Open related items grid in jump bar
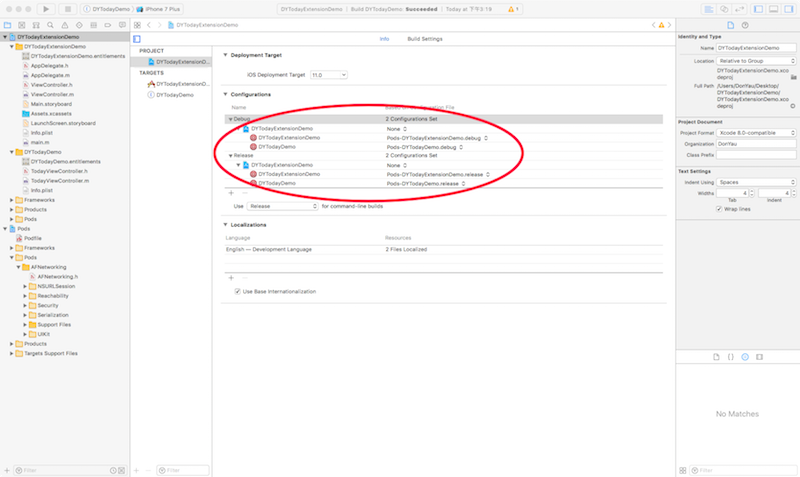 [137, 25]
